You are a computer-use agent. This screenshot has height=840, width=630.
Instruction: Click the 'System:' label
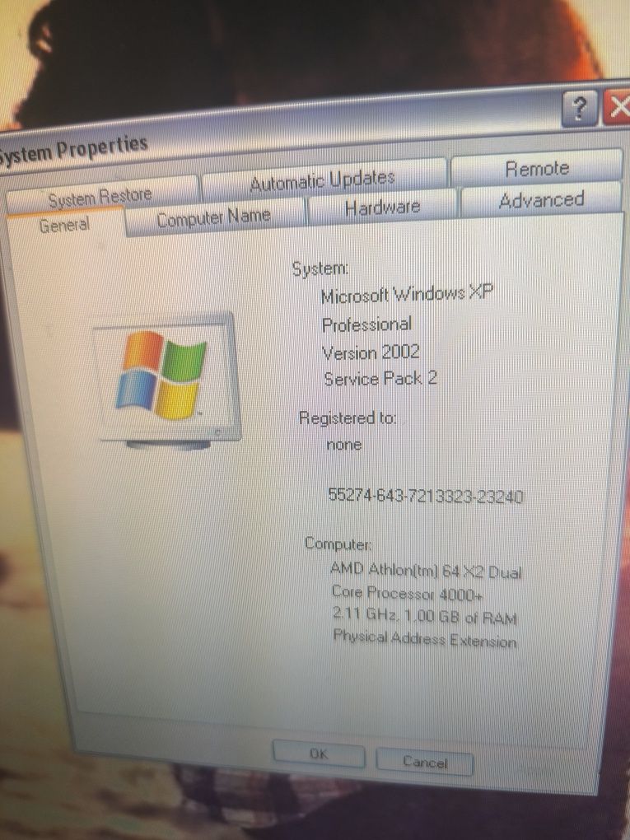point(320,268)
